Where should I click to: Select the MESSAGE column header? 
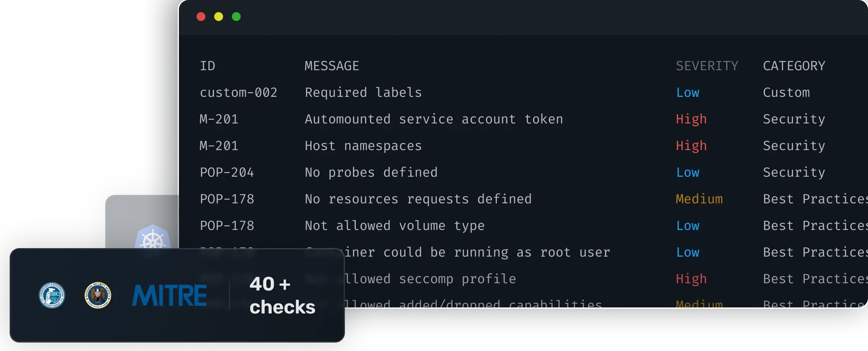(332, 66)
